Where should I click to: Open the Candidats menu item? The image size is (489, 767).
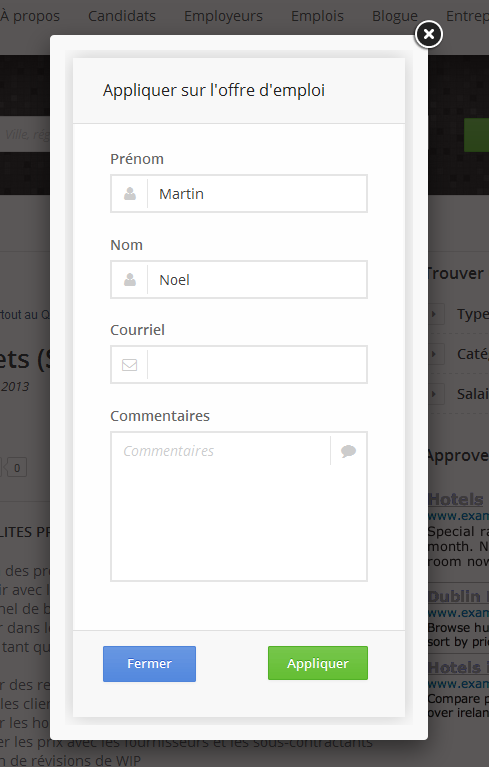click(122, 16)
